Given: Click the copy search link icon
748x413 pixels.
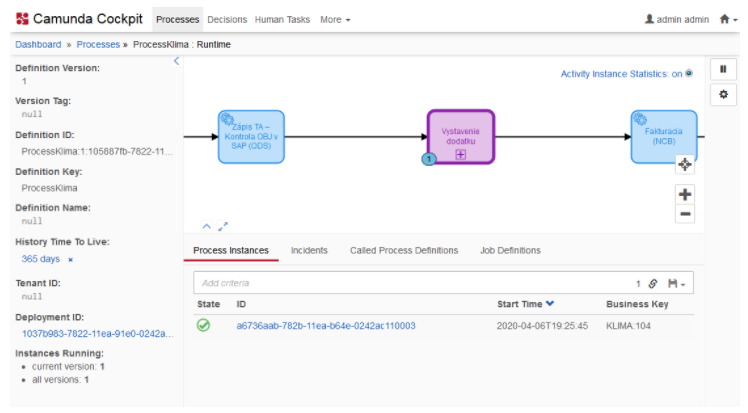Looking at the screenshot, I should [x=653, y=284].
